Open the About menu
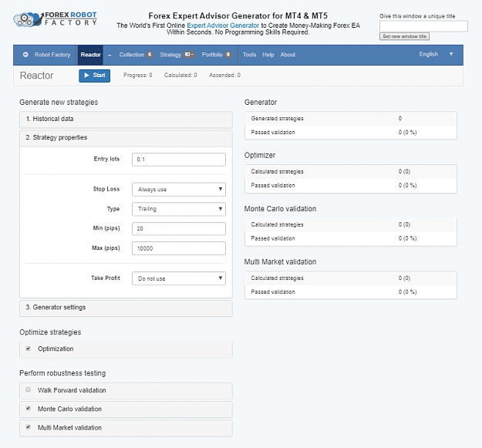This screenshot has height=448, width=482. coord(288,55)
